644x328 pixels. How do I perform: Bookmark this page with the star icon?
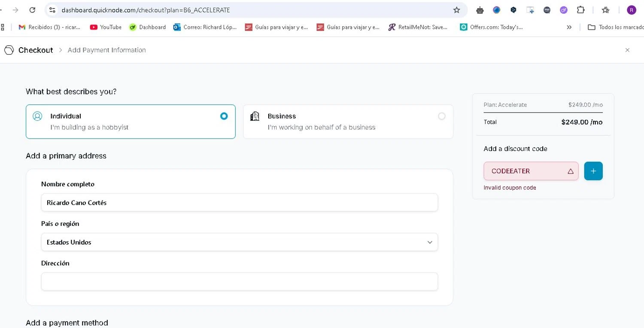pos(457,10)
